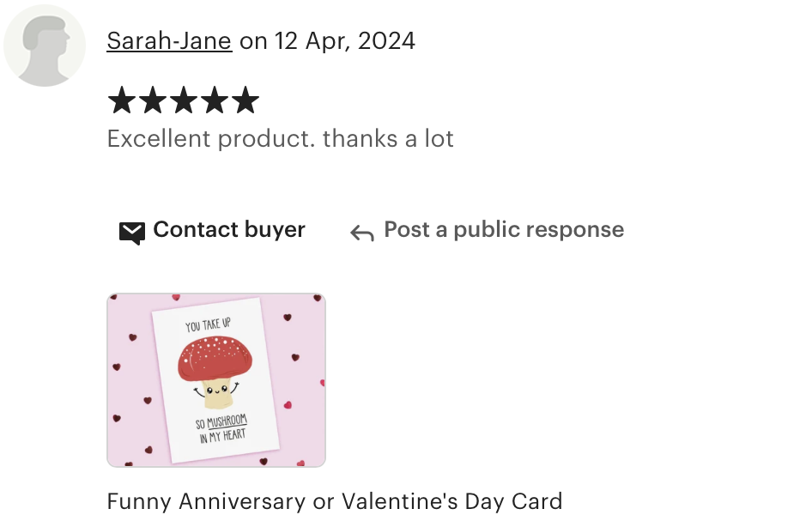Select the Contact buyer text label
The image size is (812, 527).
click(229, 229)
